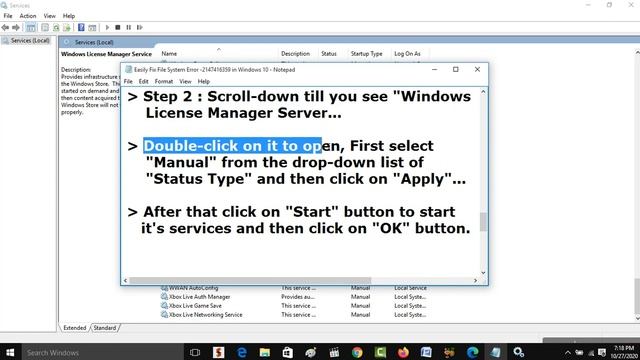640x360 pixels.
Task: Open Task View from the taskbar
Action: (195, 352)
